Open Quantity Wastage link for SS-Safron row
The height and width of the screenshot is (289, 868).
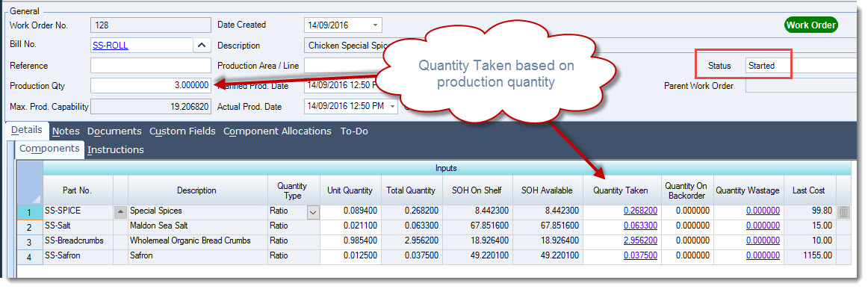(x=763, y=256)
